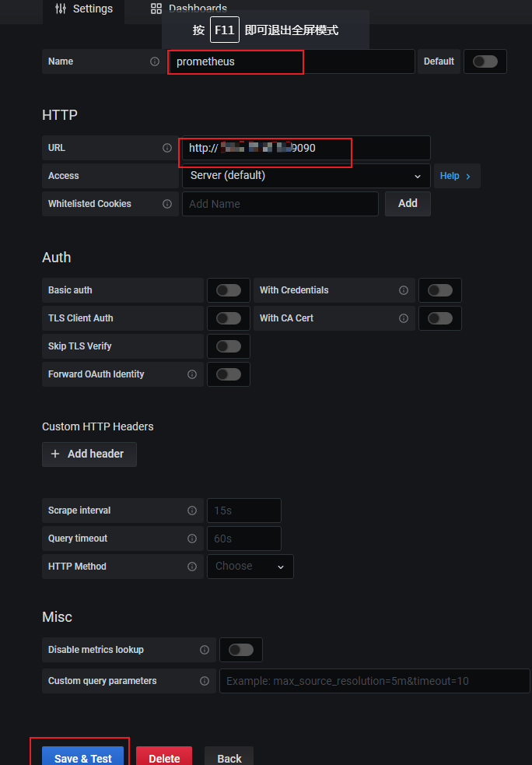Click the info icon beside Name
532x765 pixels.
pyautogui.click(x=155, y=61)
